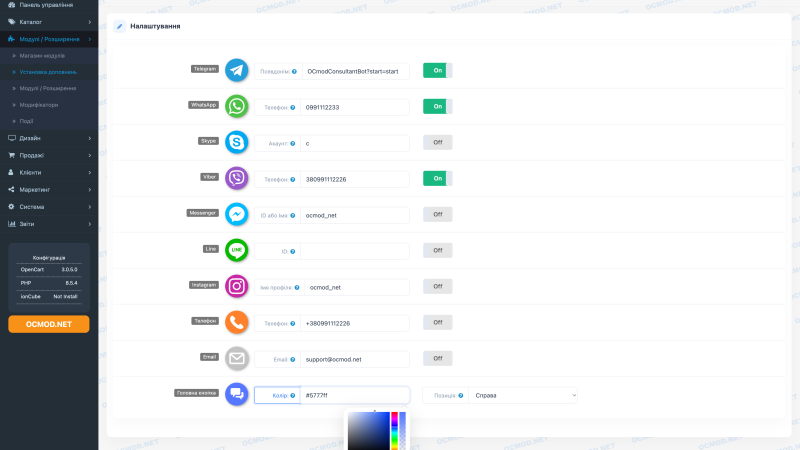
Task: Click help icon next to Позиція
Action: (x=461, y=395)
